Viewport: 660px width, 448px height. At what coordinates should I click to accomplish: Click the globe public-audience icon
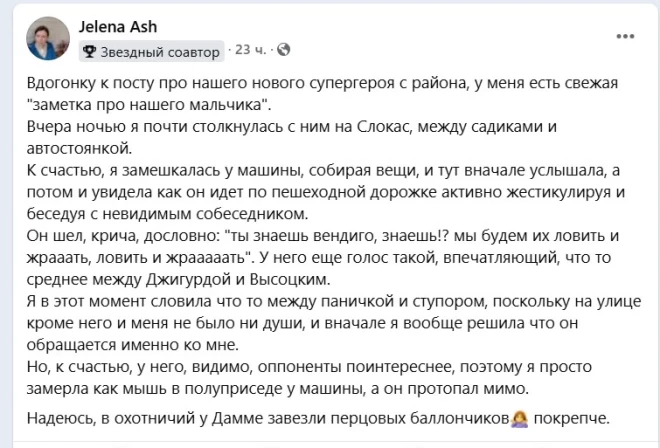283,49
